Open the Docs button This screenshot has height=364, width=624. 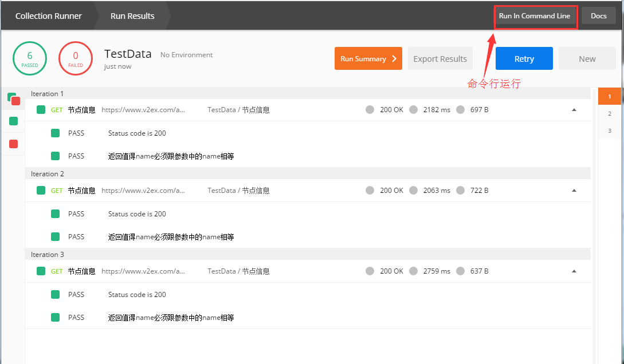599,16
